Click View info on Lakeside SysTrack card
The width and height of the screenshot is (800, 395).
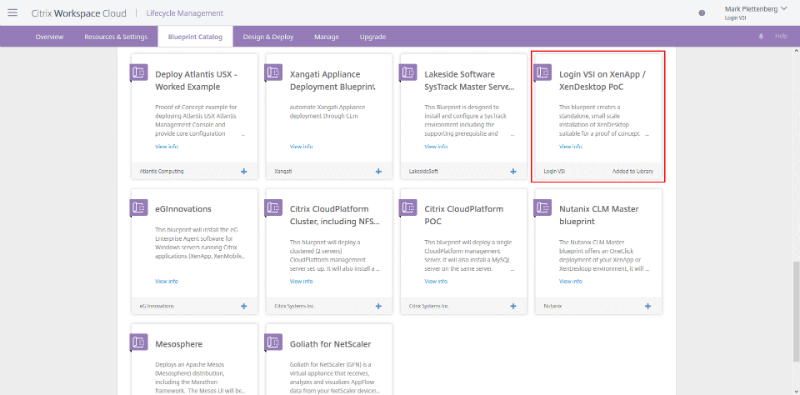point(436,146)
